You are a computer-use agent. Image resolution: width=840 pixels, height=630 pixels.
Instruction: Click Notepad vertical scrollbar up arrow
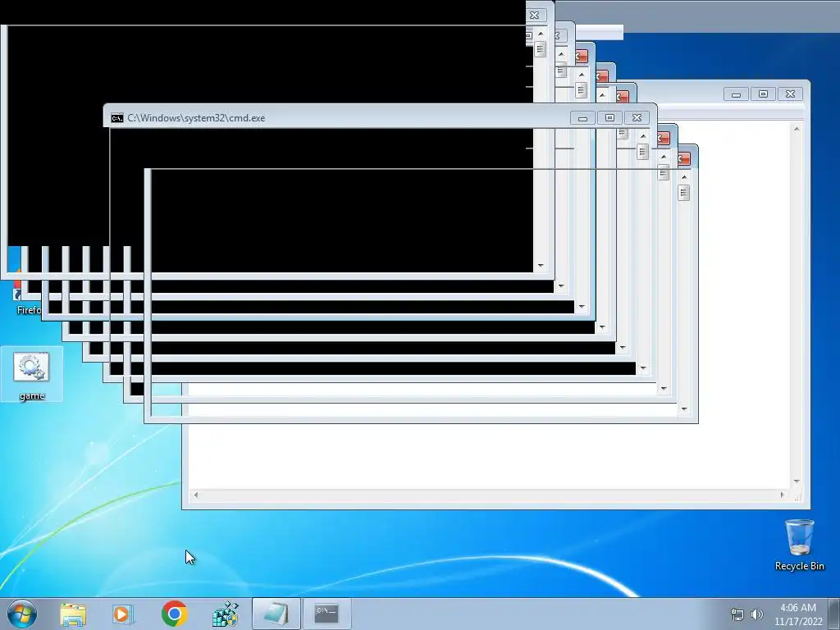pos(797,129)
